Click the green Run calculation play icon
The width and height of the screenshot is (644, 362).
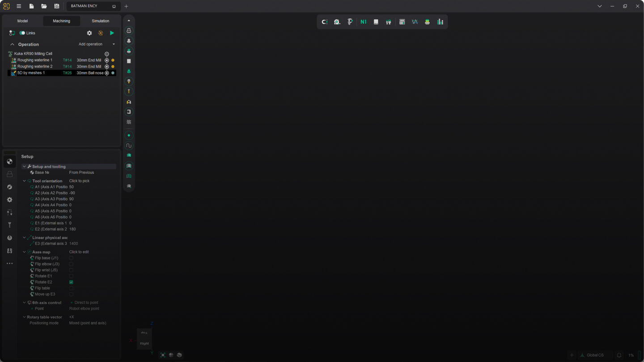coord(112,33)
